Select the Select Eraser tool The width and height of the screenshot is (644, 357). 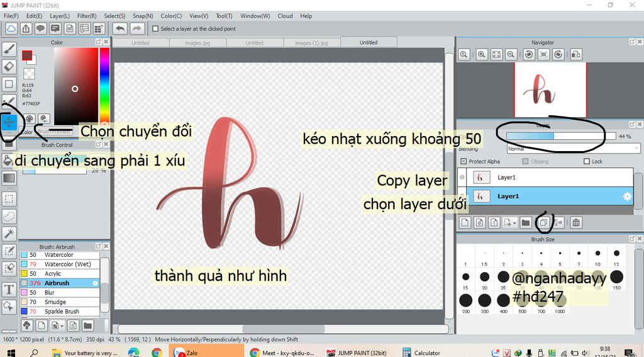click(x=9, y=268)
